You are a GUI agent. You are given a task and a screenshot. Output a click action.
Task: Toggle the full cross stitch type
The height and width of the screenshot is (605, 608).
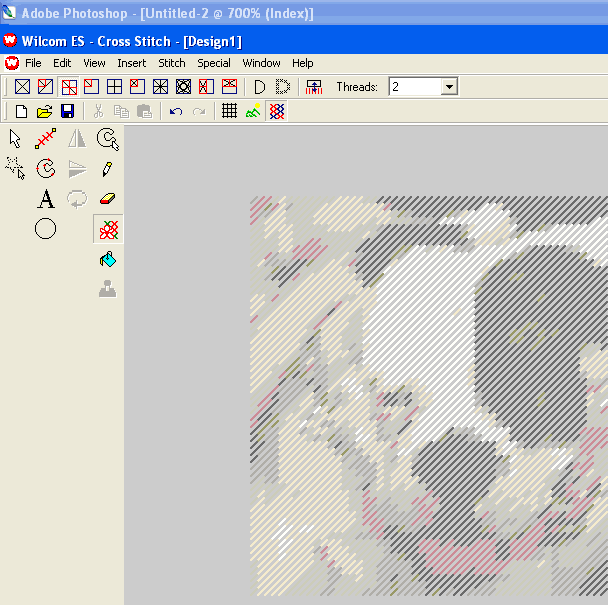pos(21,87)
